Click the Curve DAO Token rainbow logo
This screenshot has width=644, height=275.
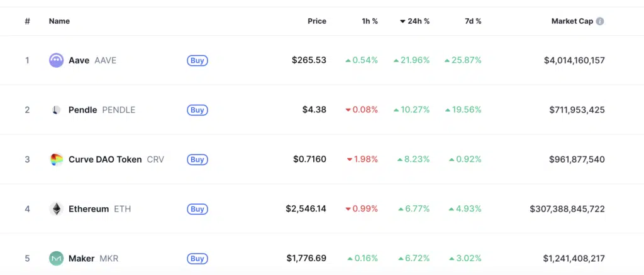56,159
